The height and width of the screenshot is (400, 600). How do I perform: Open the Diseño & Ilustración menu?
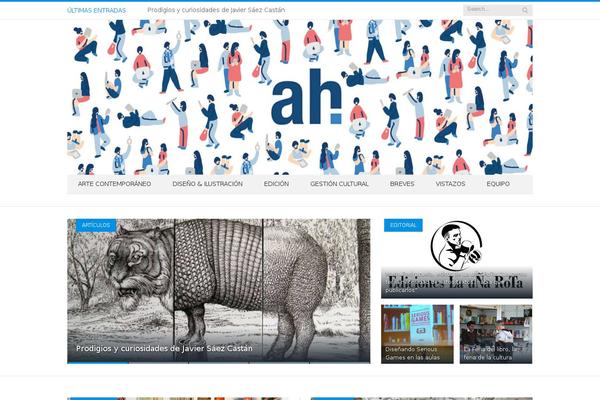(207, 184)
